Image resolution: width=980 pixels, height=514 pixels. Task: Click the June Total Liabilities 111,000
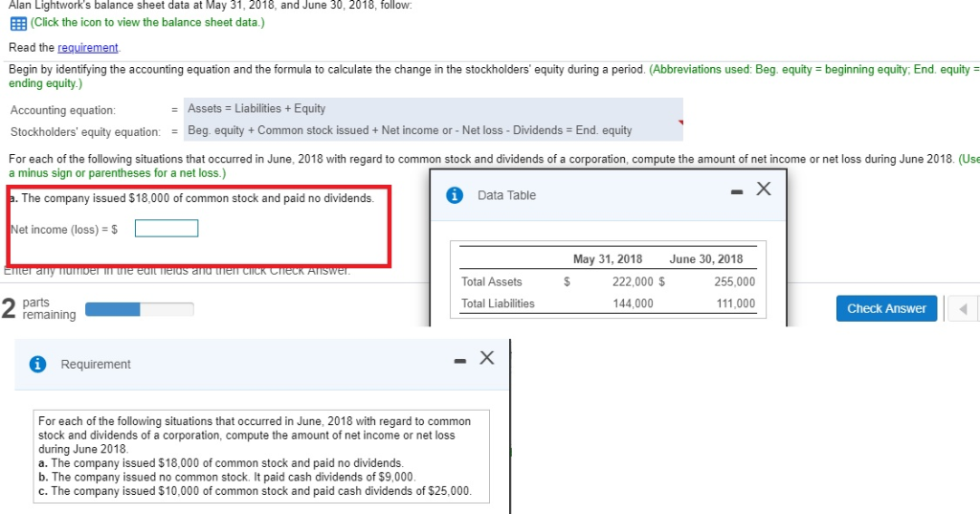tap(736, 303)
